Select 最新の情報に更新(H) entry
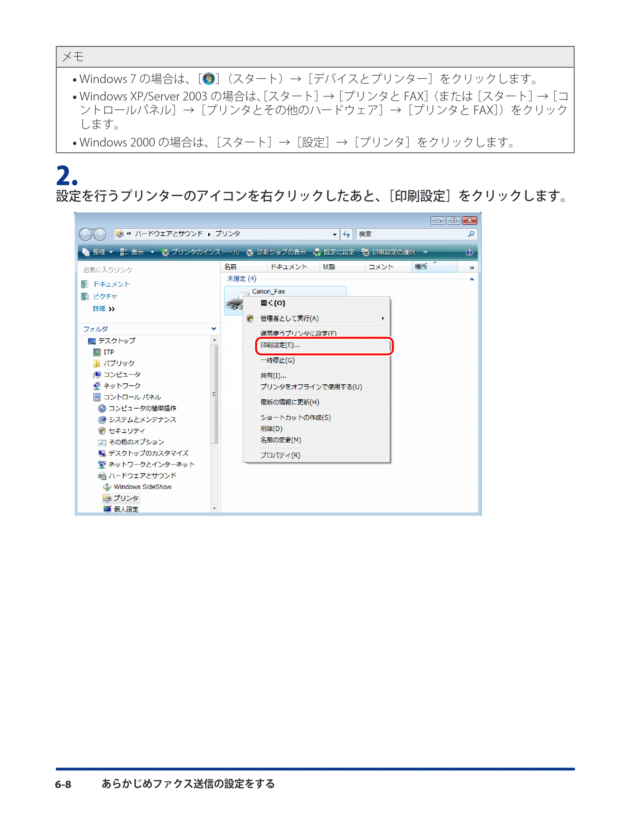The width and height of the screenshot is (644, 828). [x=324, y=402]
